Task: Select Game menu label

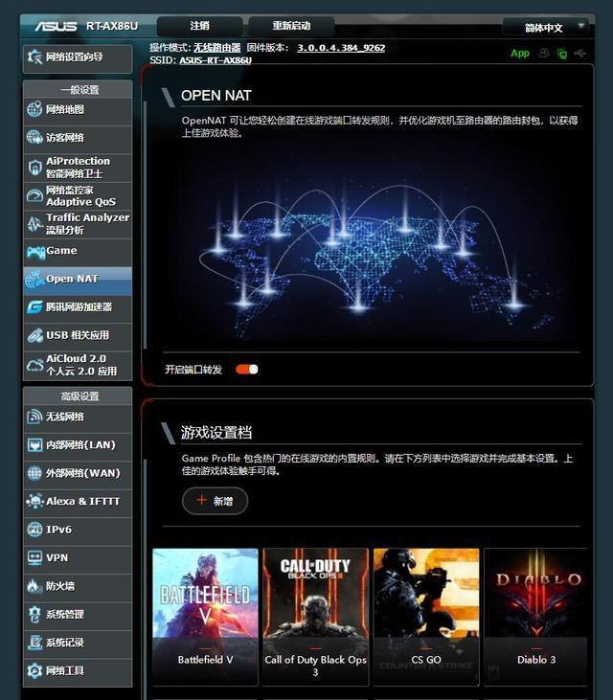Action: (61, 251)
